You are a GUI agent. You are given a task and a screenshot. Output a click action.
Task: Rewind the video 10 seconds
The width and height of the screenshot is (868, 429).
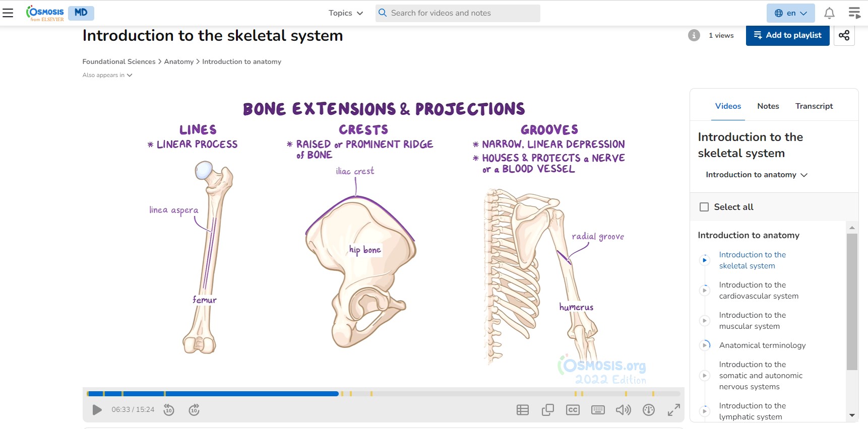coord(169,410)
